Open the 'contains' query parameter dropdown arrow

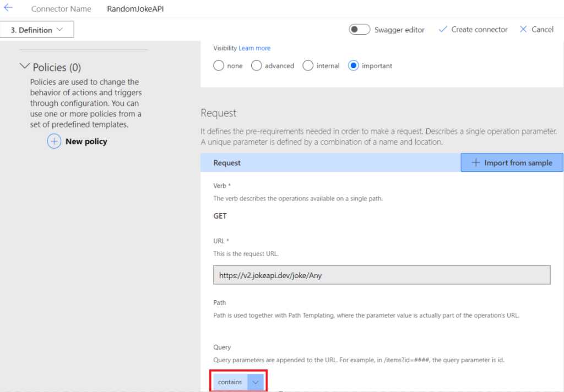255,382
